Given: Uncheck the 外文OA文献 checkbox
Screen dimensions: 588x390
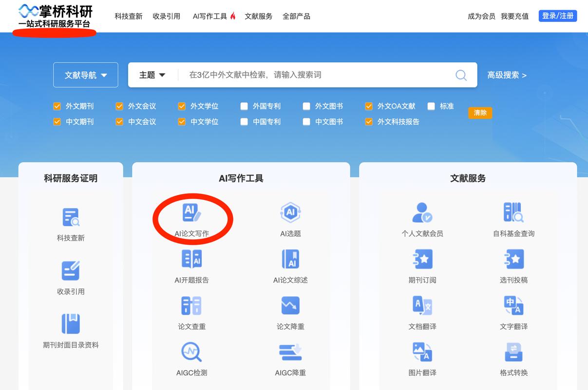Looking at the screenshot, I should [369, 106].
